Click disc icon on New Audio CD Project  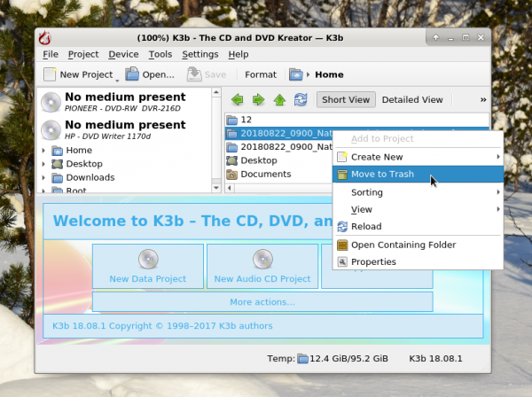[x=262, y=259]
